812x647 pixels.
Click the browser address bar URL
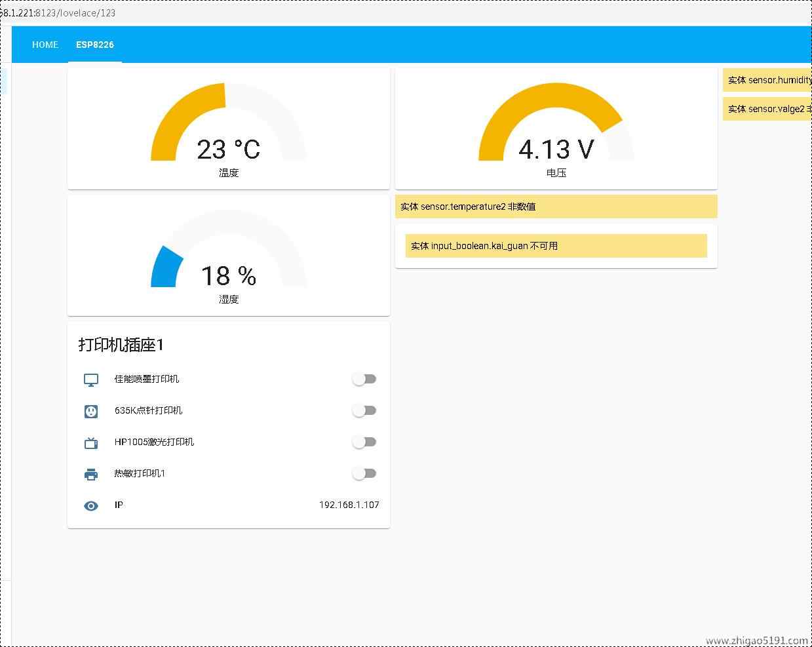59,12
